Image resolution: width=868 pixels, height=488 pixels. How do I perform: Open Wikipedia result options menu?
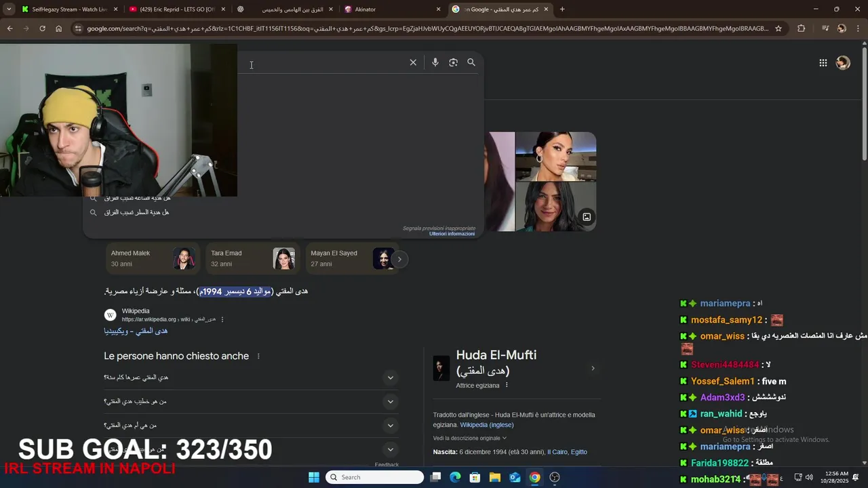(222, 319)
